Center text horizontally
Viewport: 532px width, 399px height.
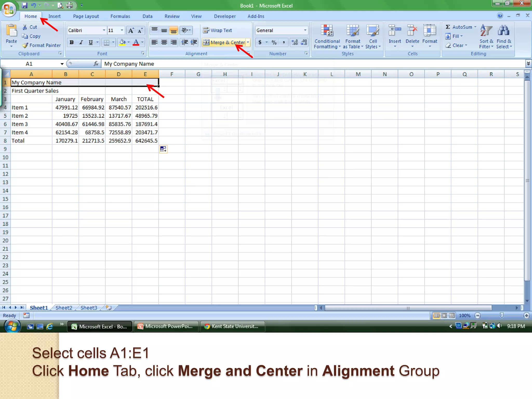pos(164,42)
